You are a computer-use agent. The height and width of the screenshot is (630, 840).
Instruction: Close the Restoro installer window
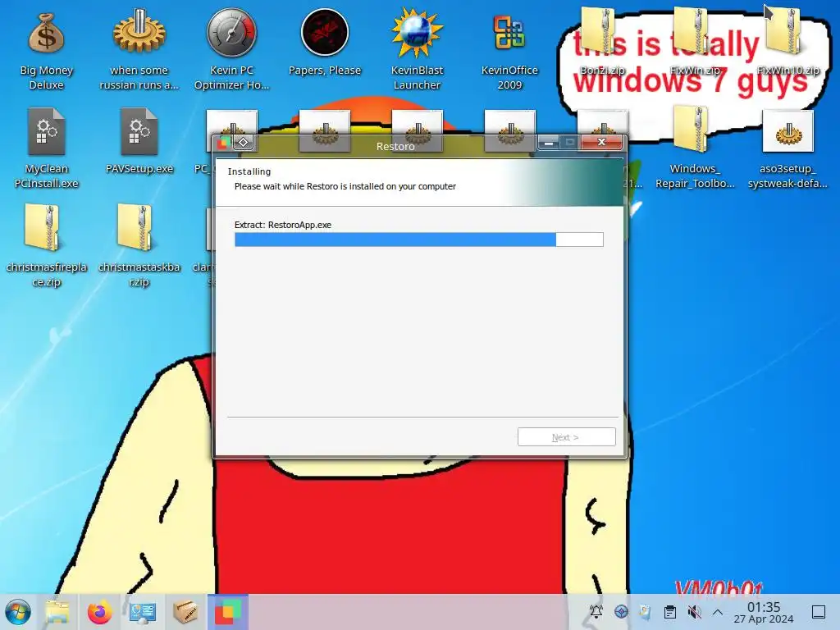[x=601, y=142]
